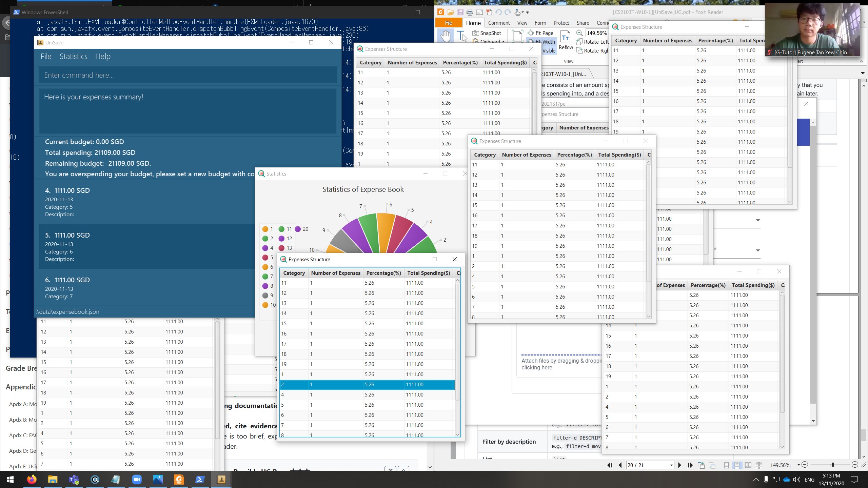Select the Hand tool in Foxit ribbon
Viewport: 868px width, 488px height.
445,36
